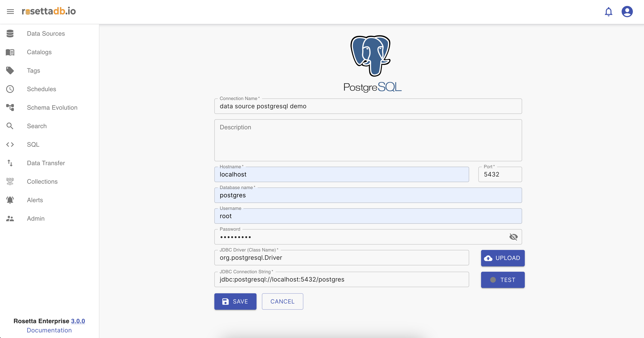
Task: Test the JDBC connection
Action: point(502,280)
